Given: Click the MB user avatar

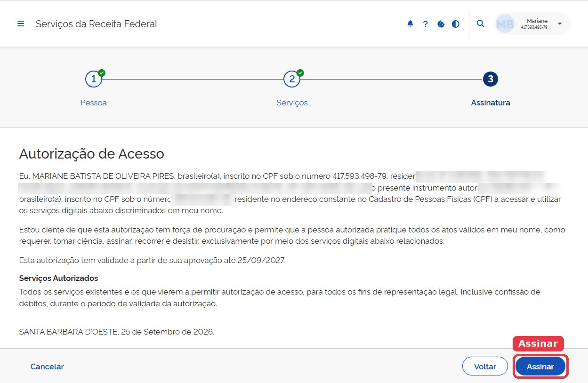Looking at the screenshot, I should click(505, 24).
